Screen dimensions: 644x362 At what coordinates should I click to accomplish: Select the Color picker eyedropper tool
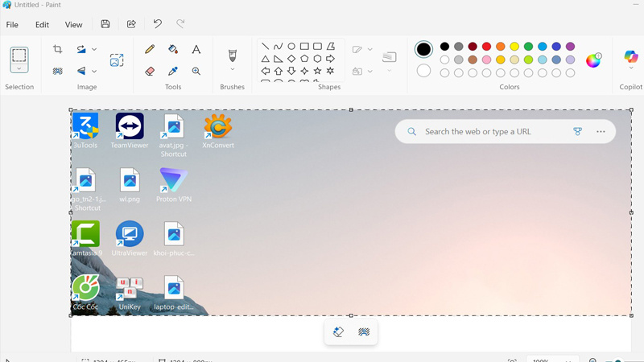[173, 72]
